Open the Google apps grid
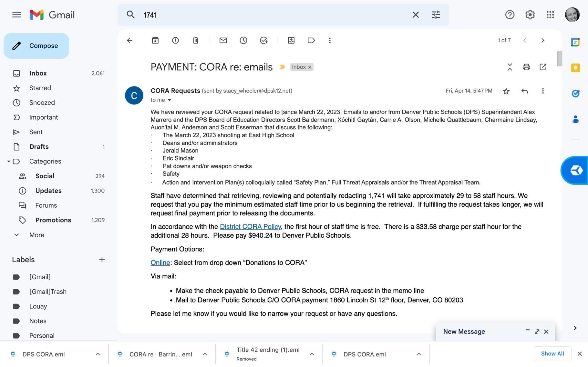The image size is (588, 367). pos(550,15)
